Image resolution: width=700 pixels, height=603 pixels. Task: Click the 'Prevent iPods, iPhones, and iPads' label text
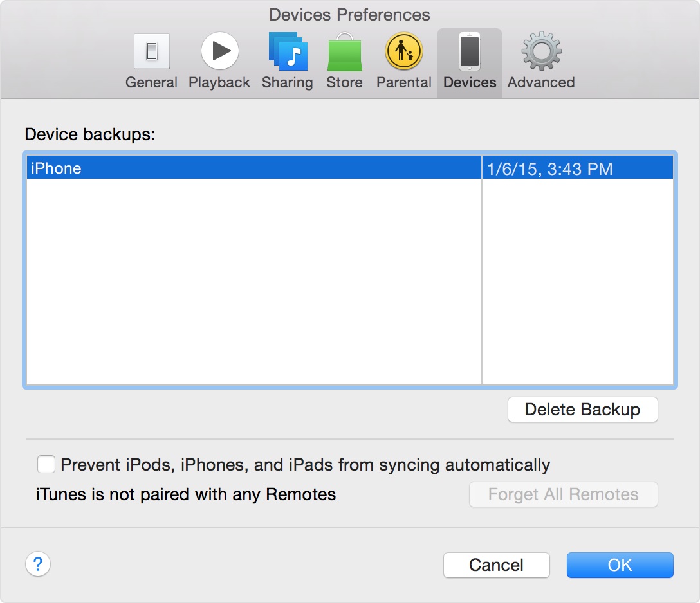point(305,465)
